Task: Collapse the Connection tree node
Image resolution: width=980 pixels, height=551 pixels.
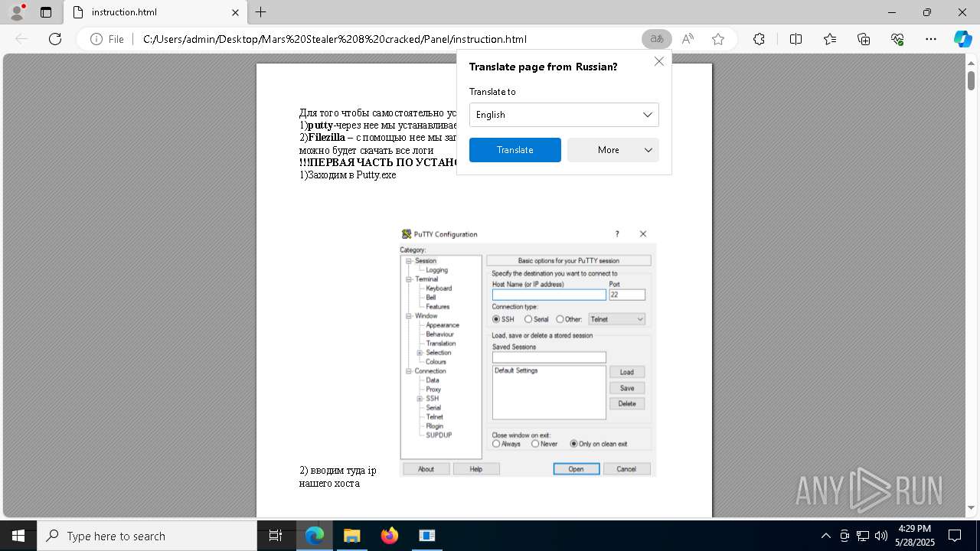Action: coord(409,371)
